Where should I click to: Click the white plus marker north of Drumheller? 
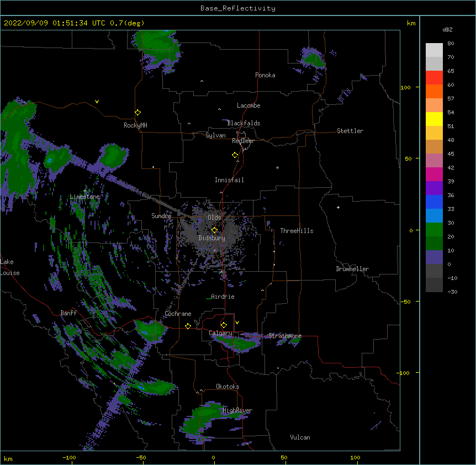coord(338,207)
